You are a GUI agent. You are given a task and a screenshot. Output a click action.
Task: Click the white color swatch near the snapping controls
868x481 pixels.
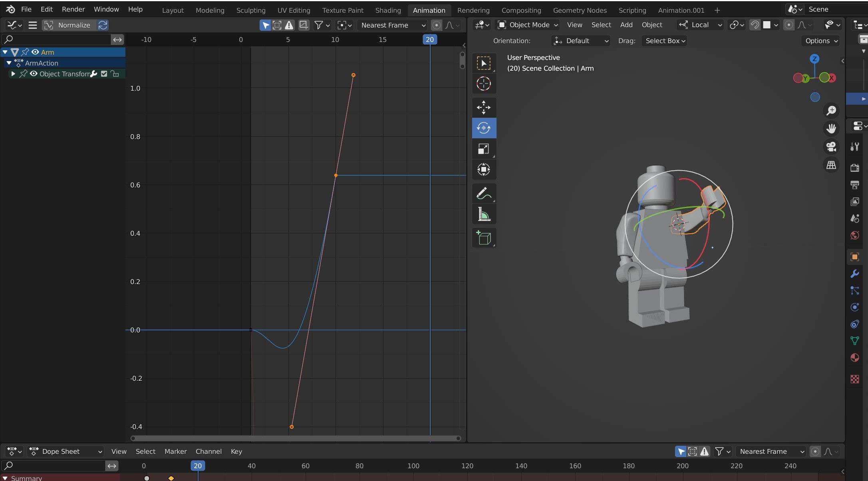pos(767,24)
